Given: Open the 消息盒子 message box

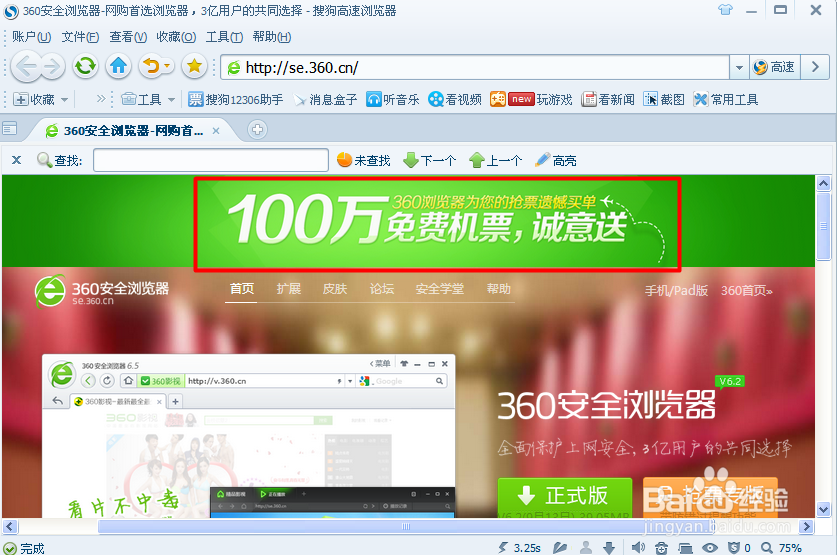Looking at the screenshot, I should pos(325,100).
